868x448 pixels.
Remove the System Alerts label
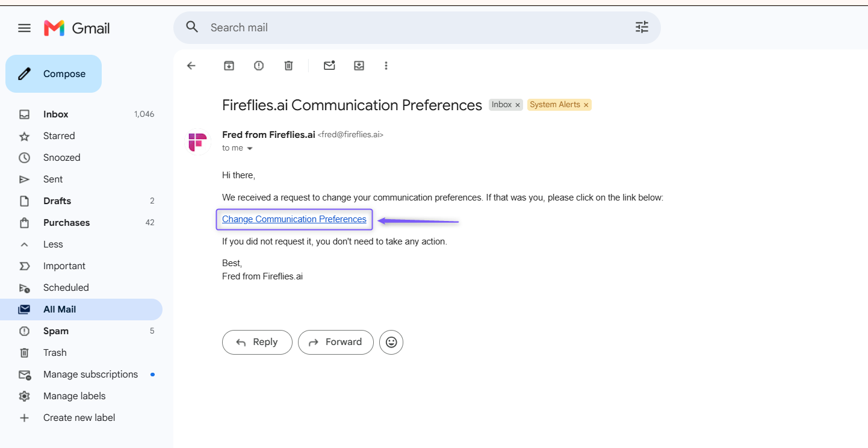pos(586,105)
